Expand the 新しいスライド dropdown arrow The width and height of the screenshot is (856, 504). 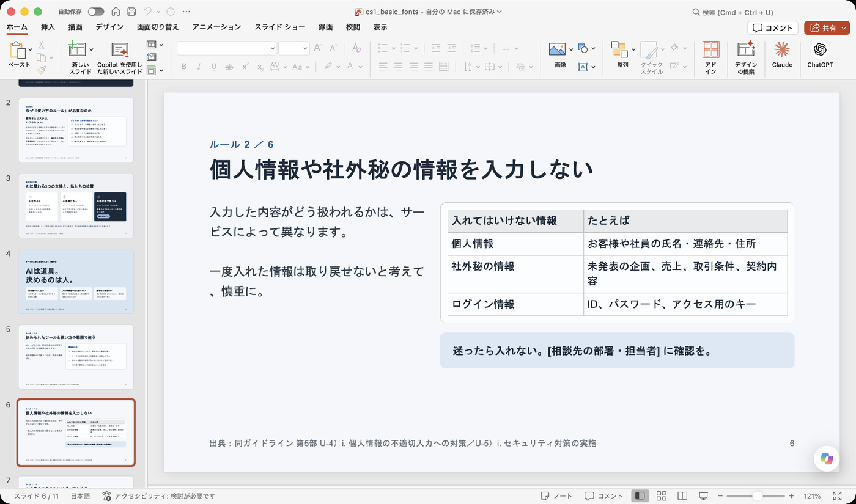[91, 49]
